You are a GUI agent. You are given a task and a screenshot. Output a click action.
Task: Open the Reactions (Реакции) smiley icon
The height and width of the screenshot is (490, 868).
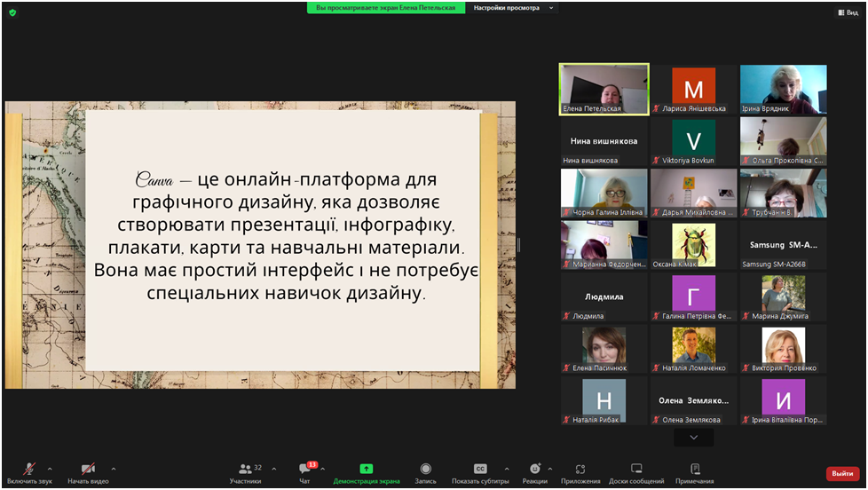tap(534, 469)
